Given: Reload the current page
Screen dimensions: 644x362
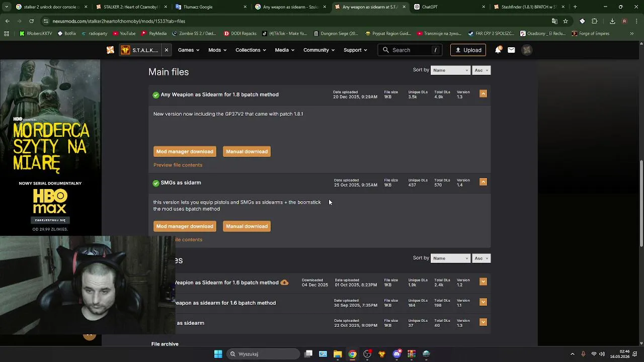Looking at the screenshot, I should click(x=31, y=21).
